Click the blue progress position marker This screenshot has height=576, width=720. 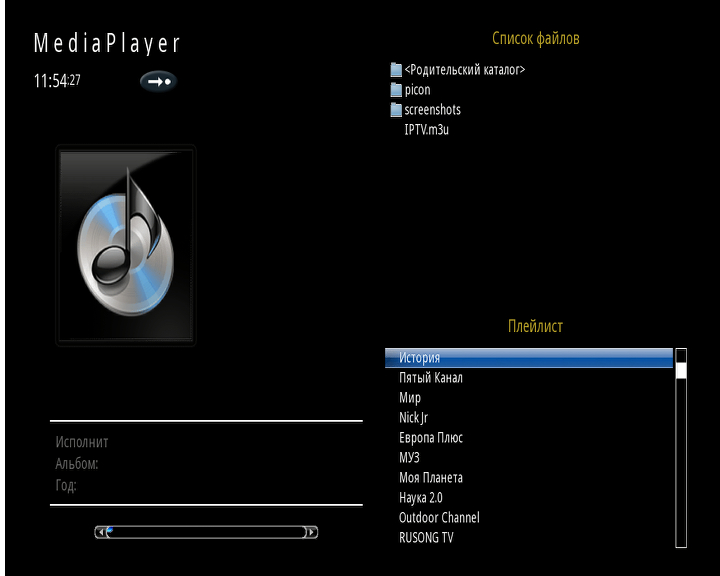click(110, 531)
